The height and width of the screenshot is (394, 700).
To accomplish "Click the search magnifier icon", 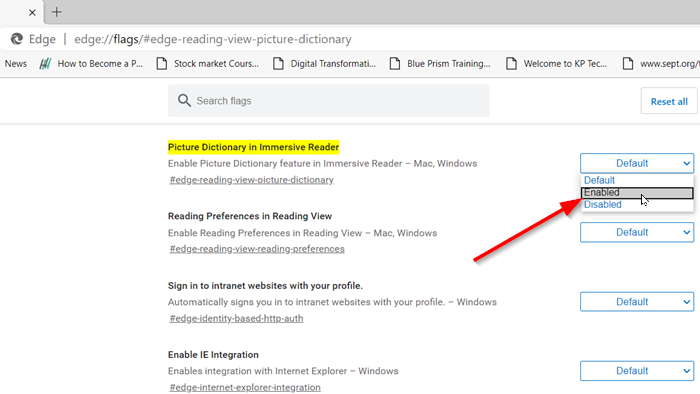I will click(184, 100).
